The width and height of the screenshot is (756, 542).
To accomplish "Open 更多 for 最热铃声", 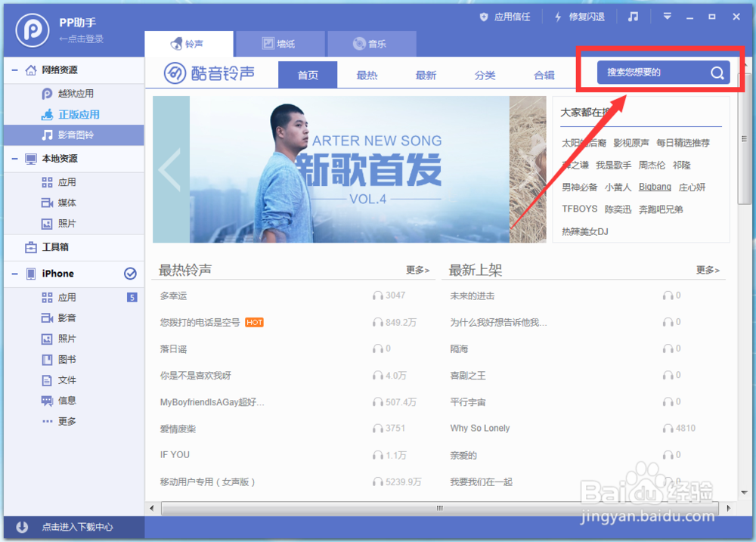I will point(417,270).
